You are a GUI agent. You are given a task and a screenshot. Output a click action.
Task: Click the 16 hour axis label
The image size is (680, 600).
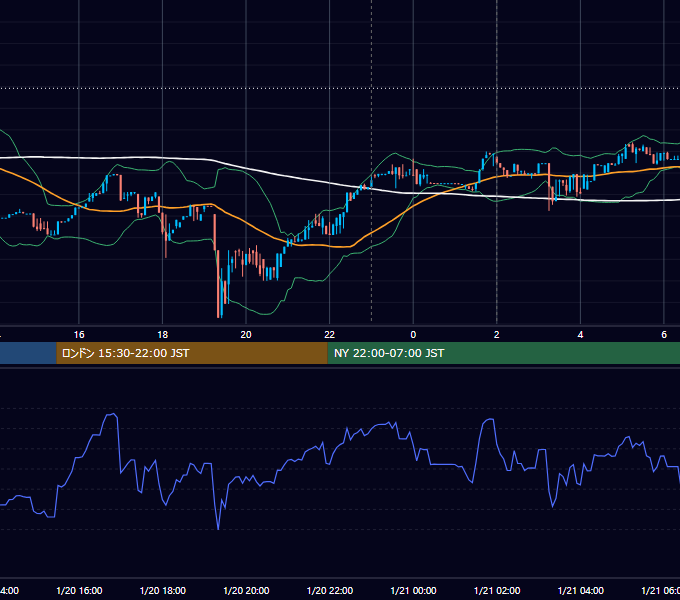79,335
